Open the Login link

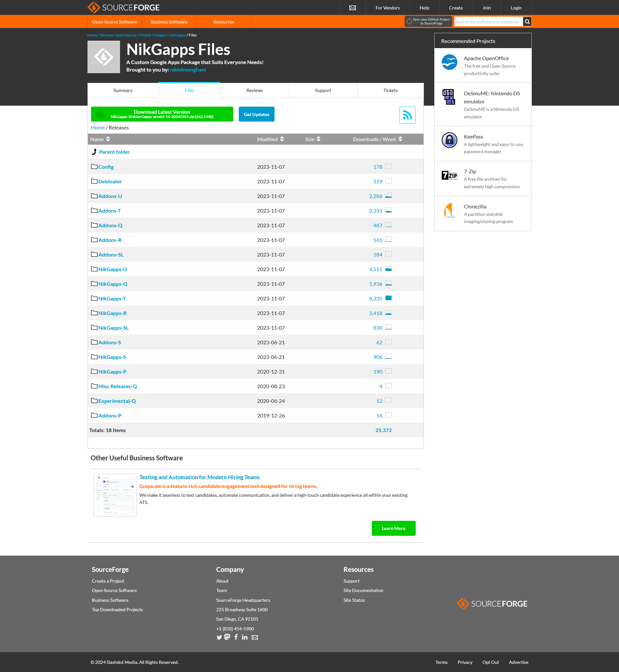pyautogui.click(x=516, y=8)
